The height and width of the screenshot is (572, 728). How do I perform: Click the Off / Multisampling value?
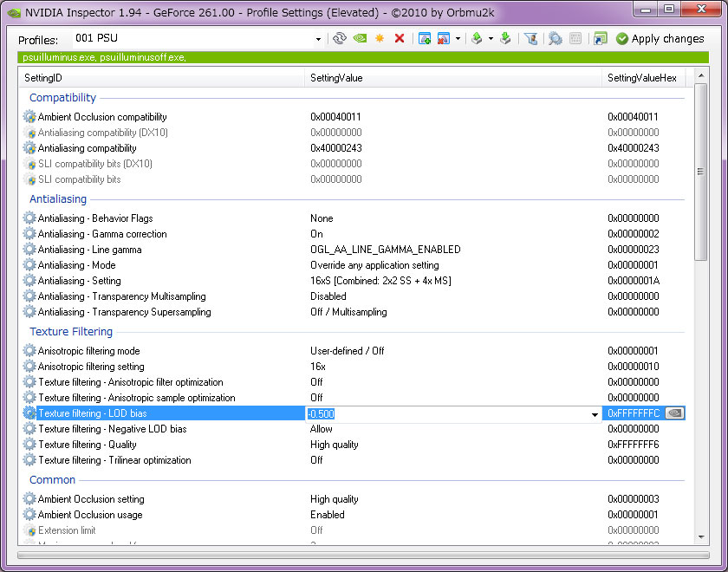click(348, 311)
